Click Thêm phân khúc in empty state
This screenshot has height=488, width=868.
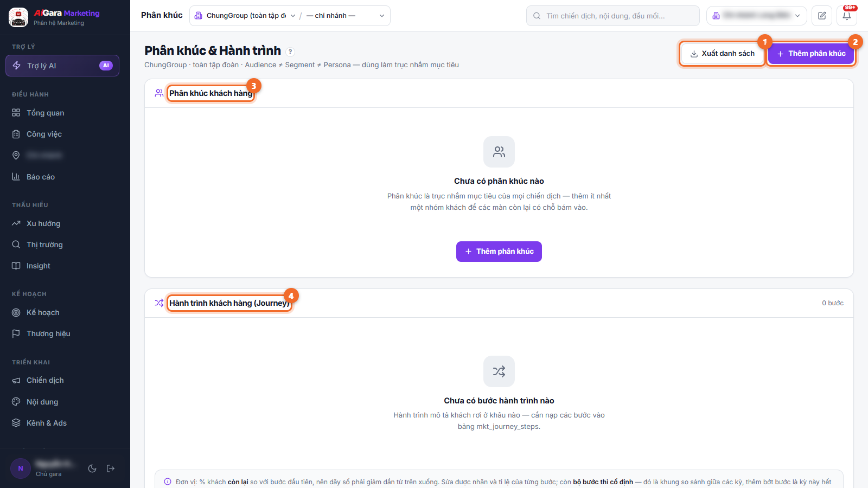pyautogui.click(x=499, y=252)
